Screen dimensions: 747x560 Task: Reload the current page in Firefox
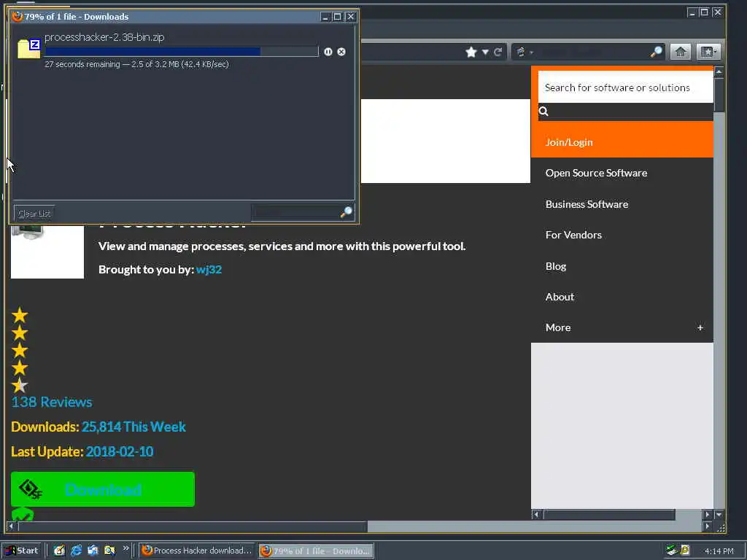point(498,52)
